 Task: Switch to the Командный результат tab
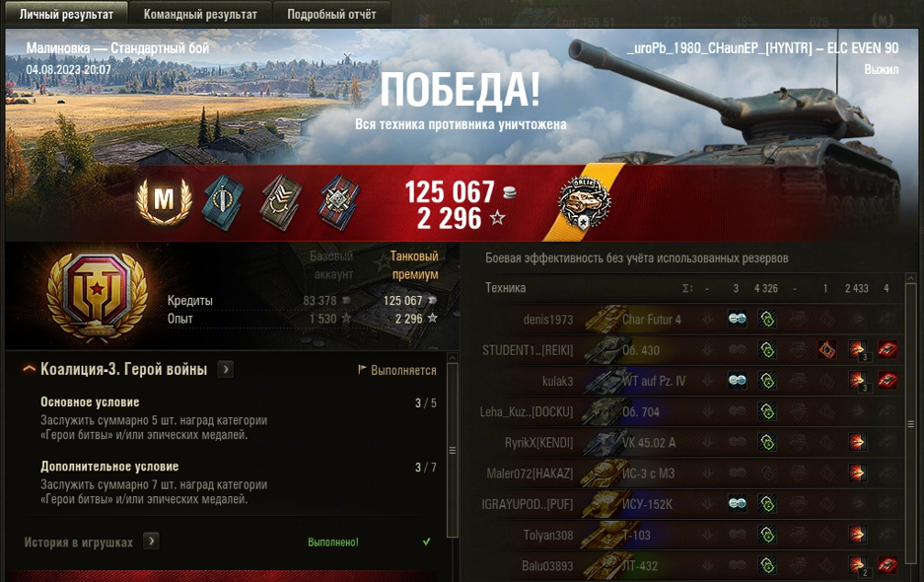click(200, 14)
